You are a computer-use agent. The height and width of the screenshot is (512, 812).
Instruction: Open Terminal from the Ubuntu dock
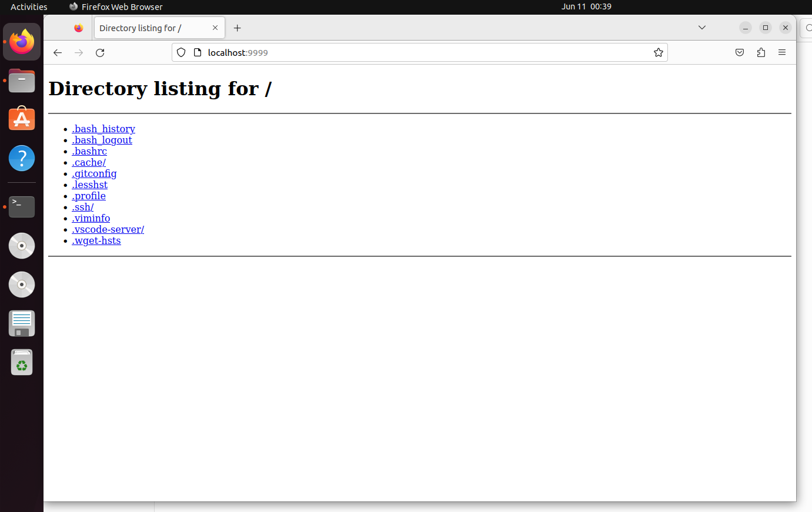(22, 207)
